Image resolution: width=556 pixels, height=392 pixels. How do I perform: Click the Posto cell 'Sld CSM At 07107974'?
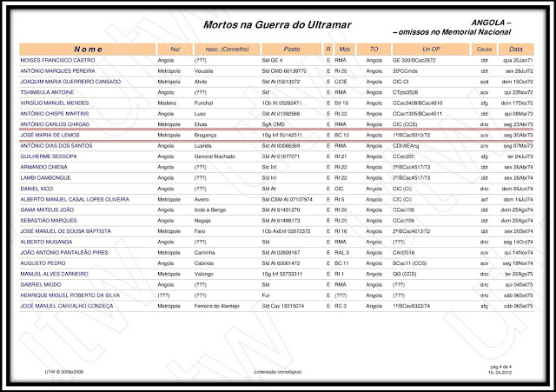tap(288, 199)
